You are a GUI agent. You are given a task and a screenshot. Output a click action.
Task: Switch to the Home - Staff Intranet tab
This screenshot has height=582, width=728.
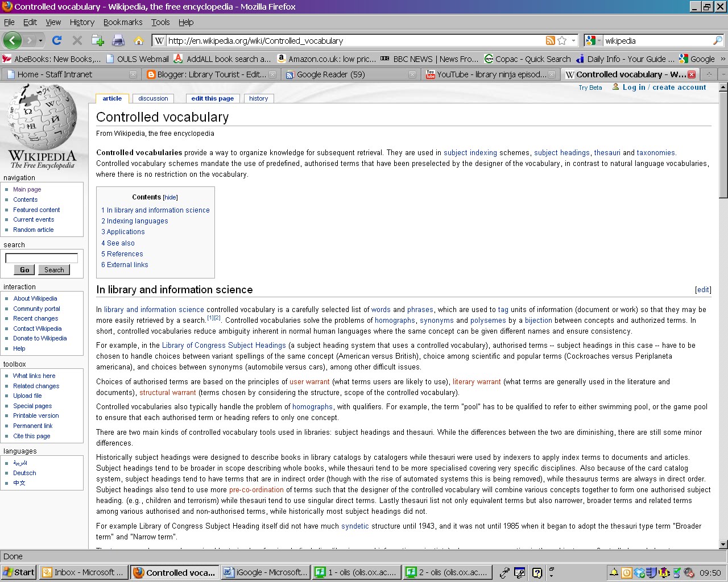[x=70, y=74]
